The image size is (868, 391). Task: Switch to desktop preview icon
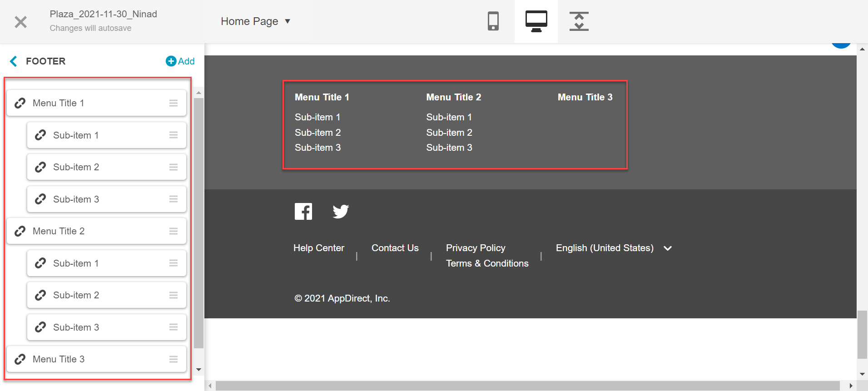536,21
